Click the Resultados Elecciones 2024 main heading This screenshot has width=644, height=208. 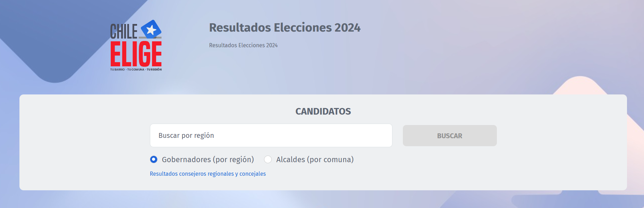(x=285, y=27)
